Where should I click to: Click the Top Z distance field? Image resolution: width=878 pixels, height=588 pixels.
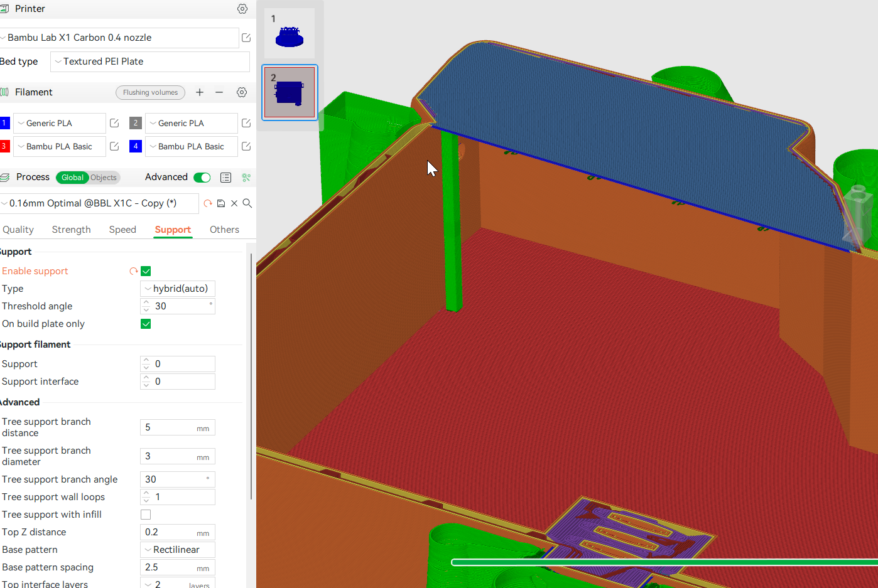tap(178, 532)
